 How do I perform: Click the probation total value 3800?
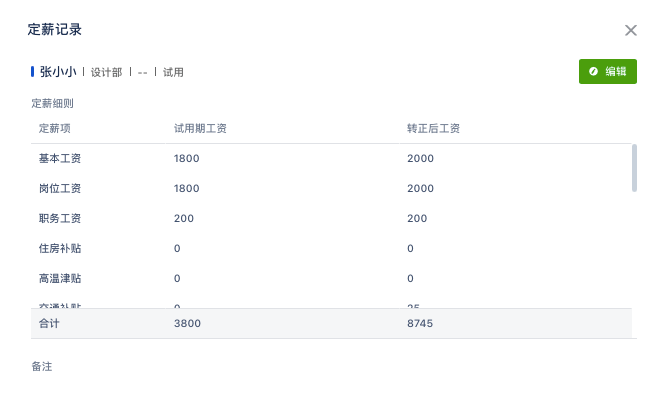(187, 323)
